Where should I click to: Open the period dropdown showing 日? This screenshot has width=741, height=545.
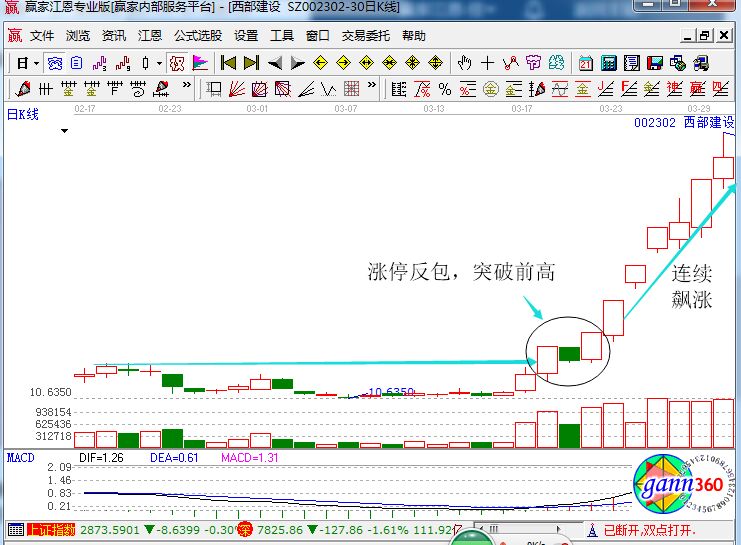[x=26, y=62]
